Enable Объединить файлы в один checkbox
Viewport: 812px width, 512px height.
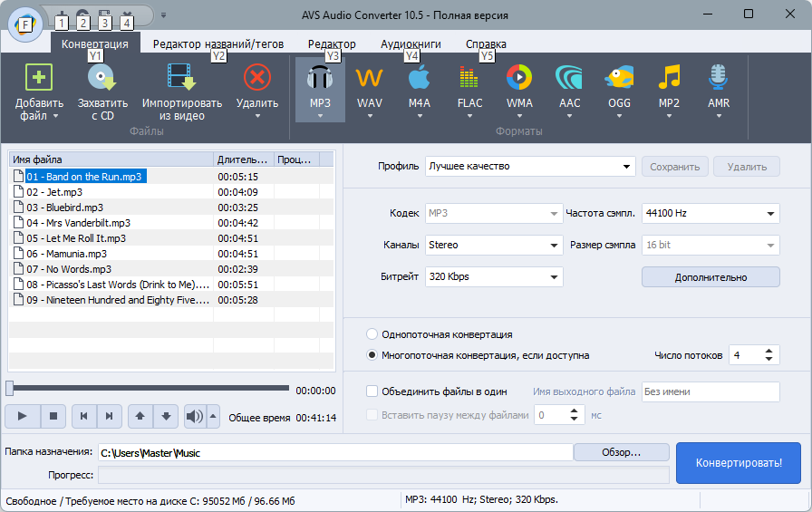(x=372, y=391)
